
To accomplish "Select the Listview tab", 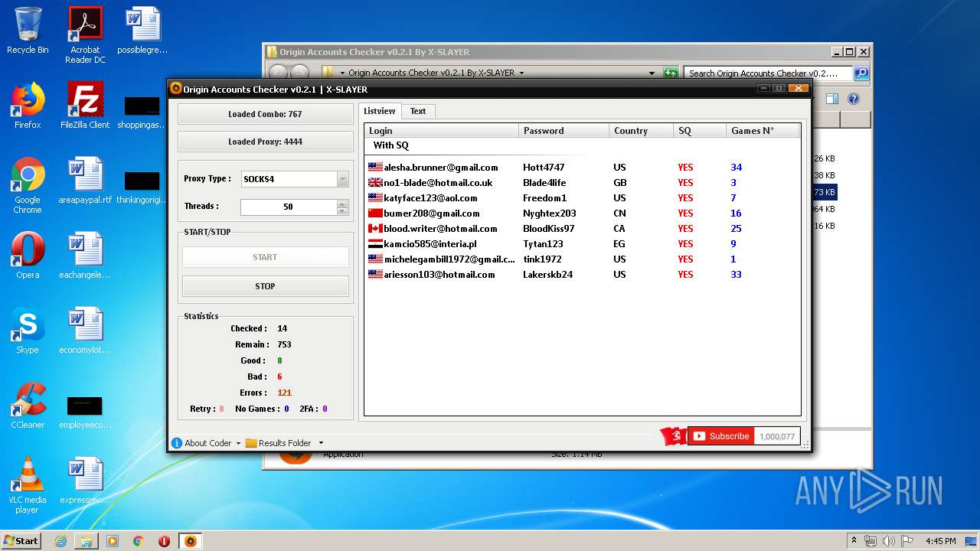I will click(x=379, y=111).
